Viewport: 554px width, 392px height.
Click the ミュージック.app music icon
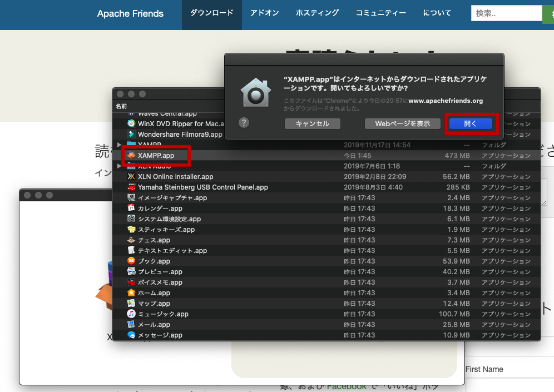(131, 314)
